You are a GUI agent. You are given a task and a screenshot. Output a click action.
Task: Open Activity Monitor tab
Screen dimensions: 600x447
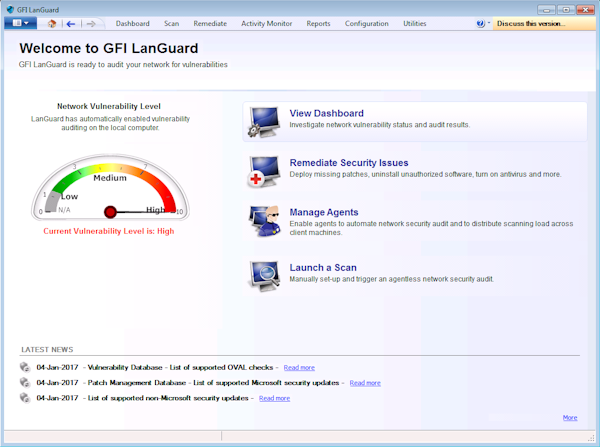coord(266,24)
